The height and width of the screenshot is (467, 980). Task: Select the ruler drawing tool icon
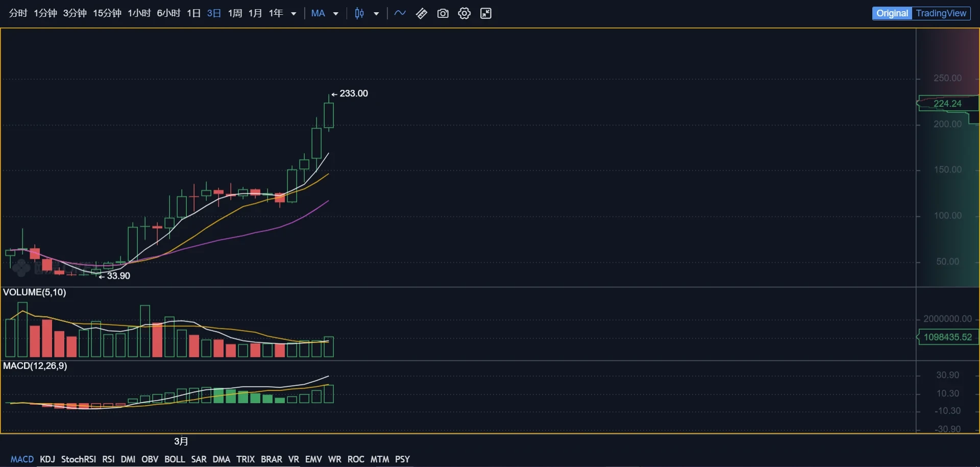(422, 13)
